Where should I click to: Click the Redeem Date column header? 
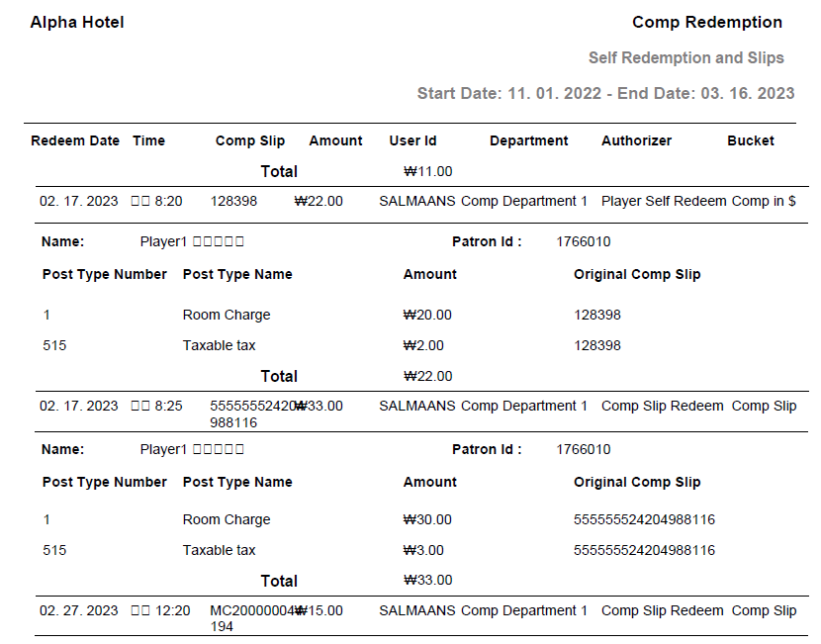point(75,140)
